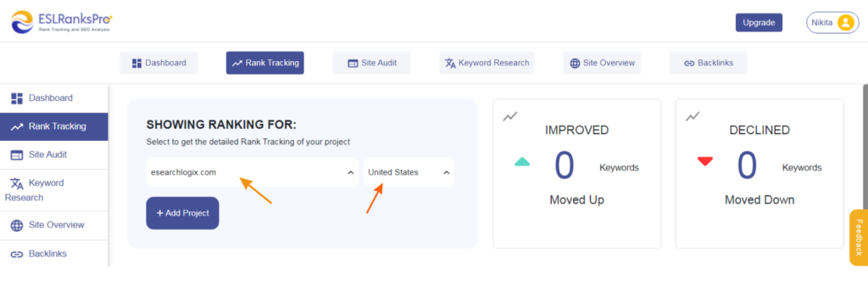This screenshot has width=868, height=308.
Task: Click the sidebar Site Overview globe icon
Action: (x=17, y=226)
